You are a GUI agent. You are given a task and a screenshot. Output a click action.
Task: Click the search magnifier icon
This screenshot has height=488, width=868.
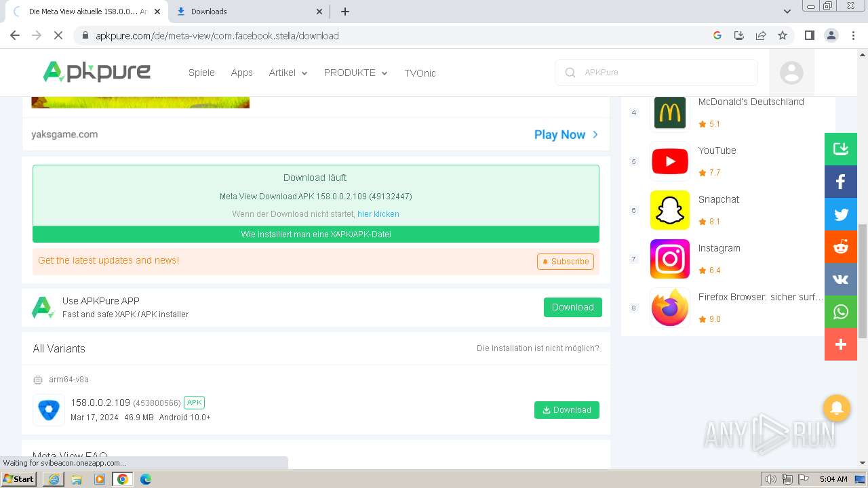[570, 73]
